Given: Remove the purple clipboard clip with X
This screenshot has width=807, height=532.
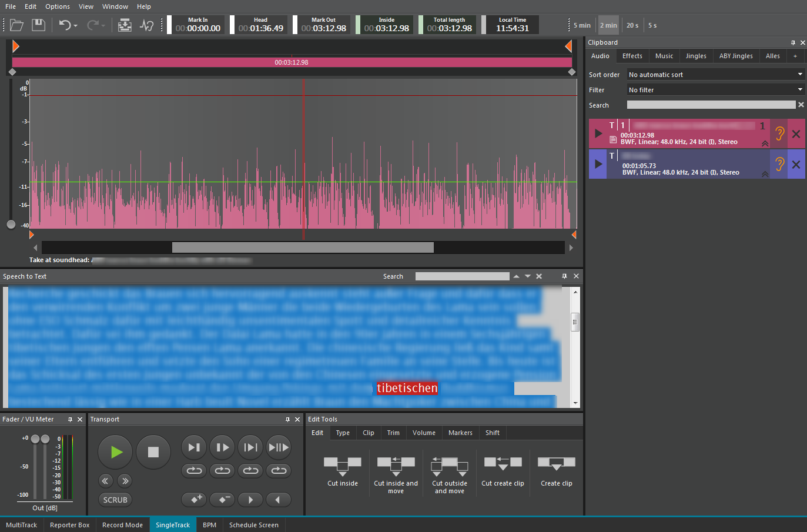Looking at the screenshot, I should (796, 165).
